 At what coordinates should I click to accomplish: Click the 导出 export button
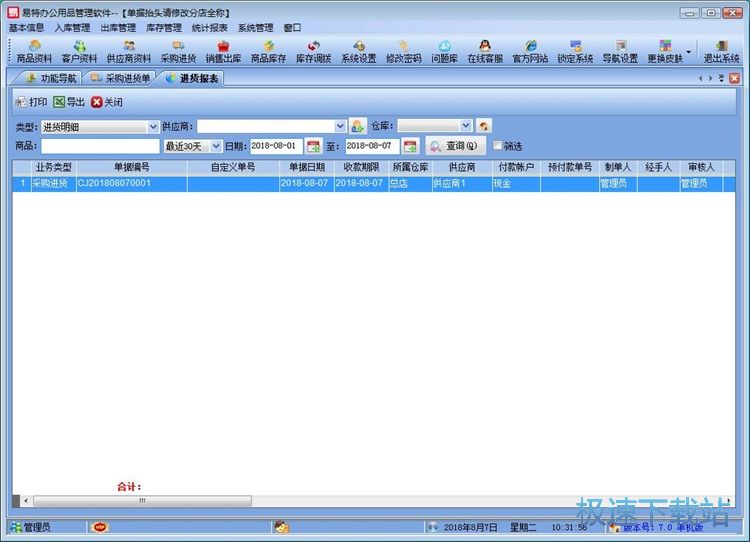click(x=69, y=102)
